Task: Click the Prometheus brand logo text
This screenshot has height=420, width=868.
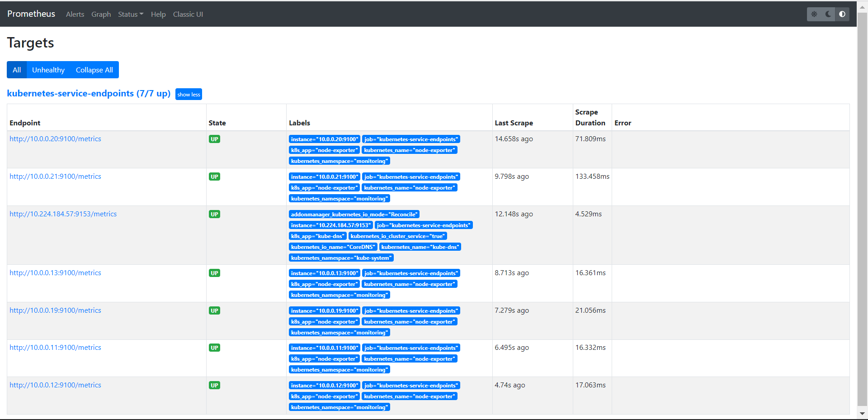Action: point(31,14)
